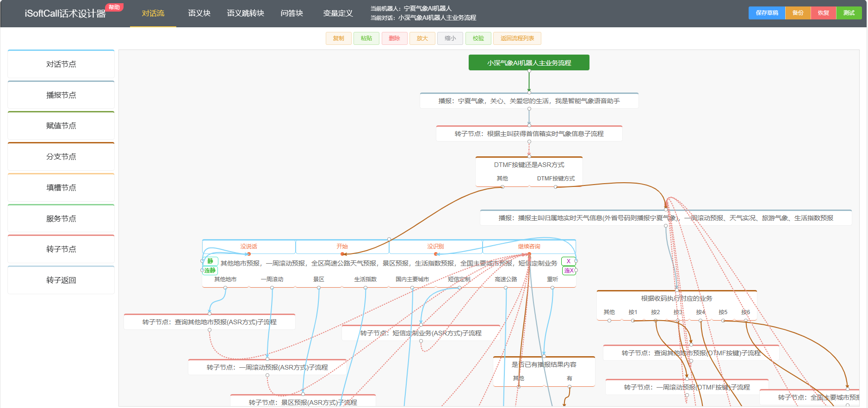Select the 对话节点 palette item
This screenshot has height=408, width=868.
click(x=61, y=64)
